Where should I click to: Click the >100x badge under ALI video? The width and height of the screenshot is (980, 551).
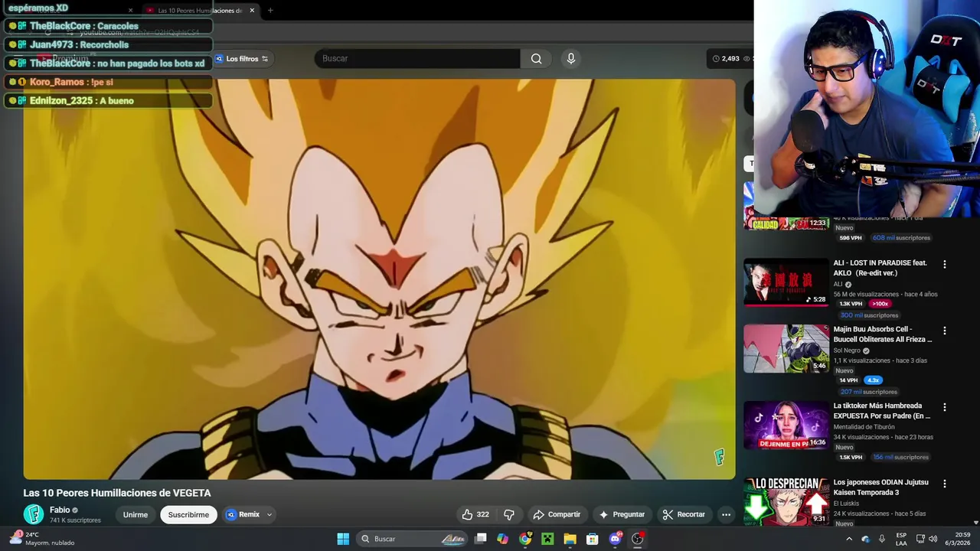coord(879,304)
